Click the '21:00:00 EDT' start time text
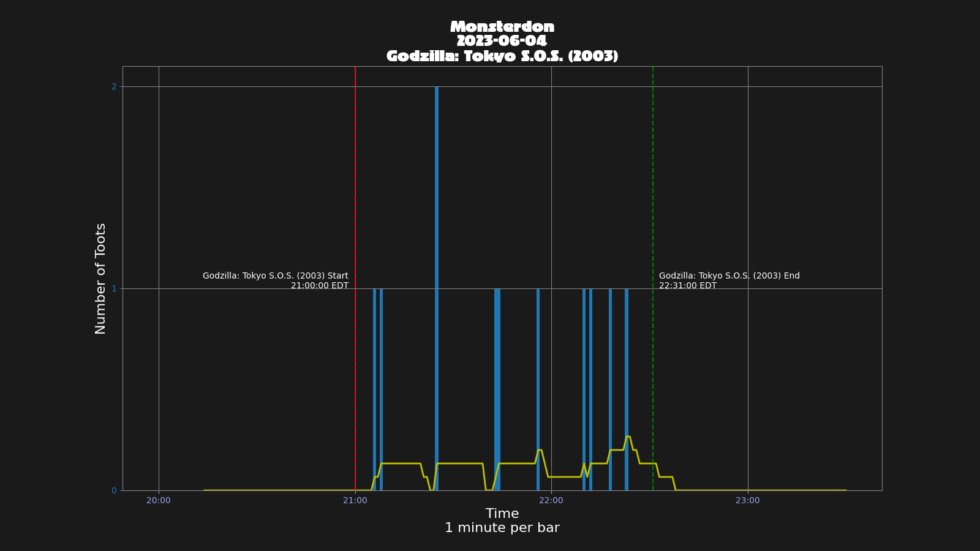 point(320,286)
